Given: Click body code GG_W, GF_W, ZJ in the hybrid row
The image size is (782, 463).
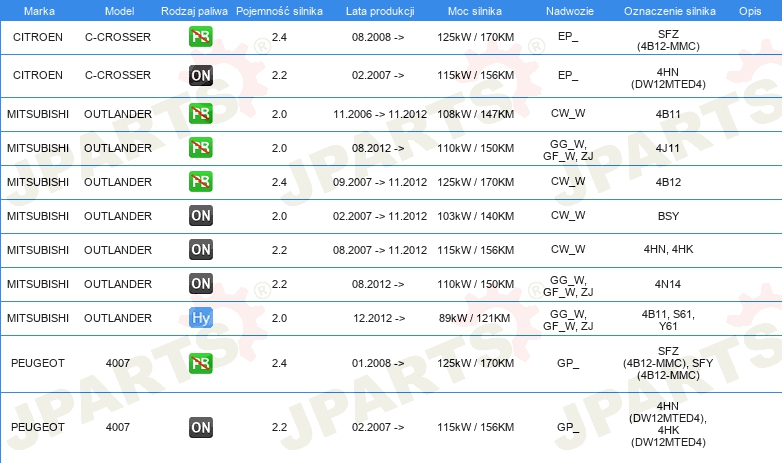Looking at the screenshot, I should tap(568, 320).
